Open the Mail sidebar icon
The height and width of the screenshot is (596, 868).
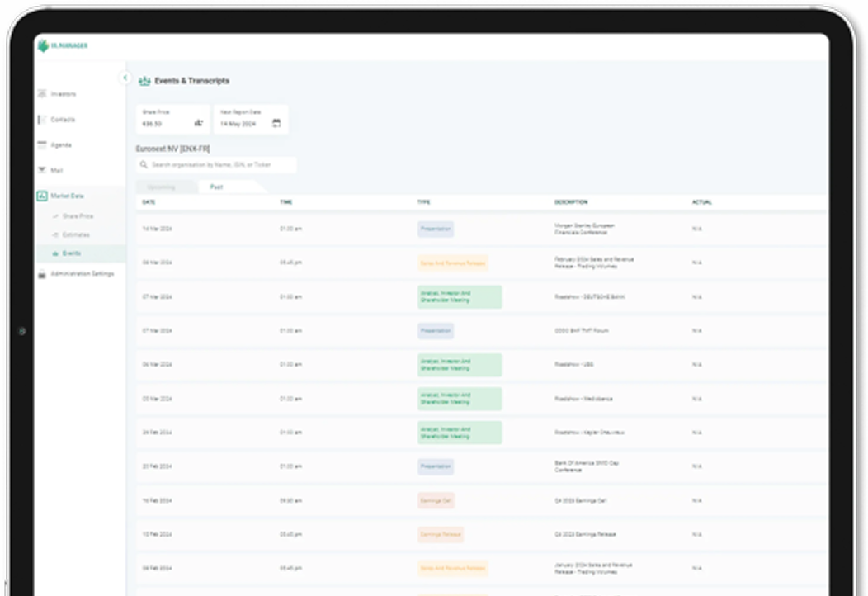click(x=42, y=170)
